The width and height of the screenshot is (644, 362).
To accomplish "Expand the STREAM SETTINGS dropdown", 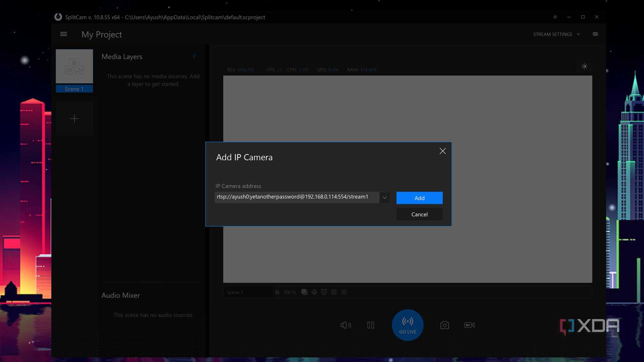I will 556,34.
